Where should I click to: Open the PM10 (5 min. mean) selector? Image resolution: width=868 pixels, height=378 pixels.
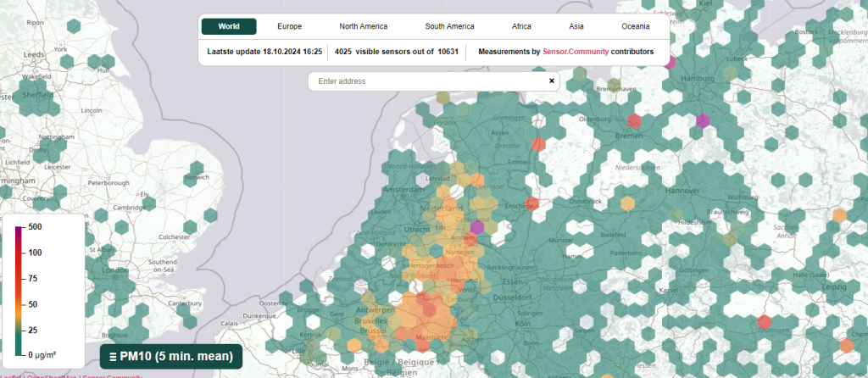point(171,357)
